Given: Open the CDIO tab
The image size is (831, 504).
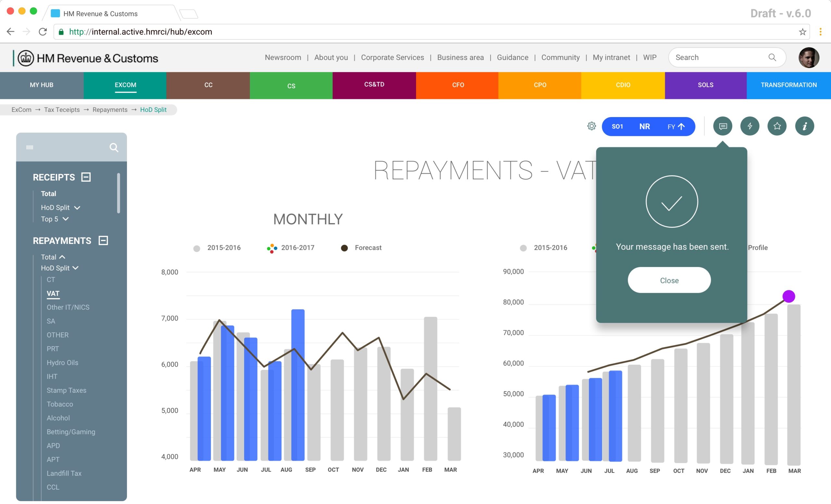Looking at the screenshot, I should point(623,85).
